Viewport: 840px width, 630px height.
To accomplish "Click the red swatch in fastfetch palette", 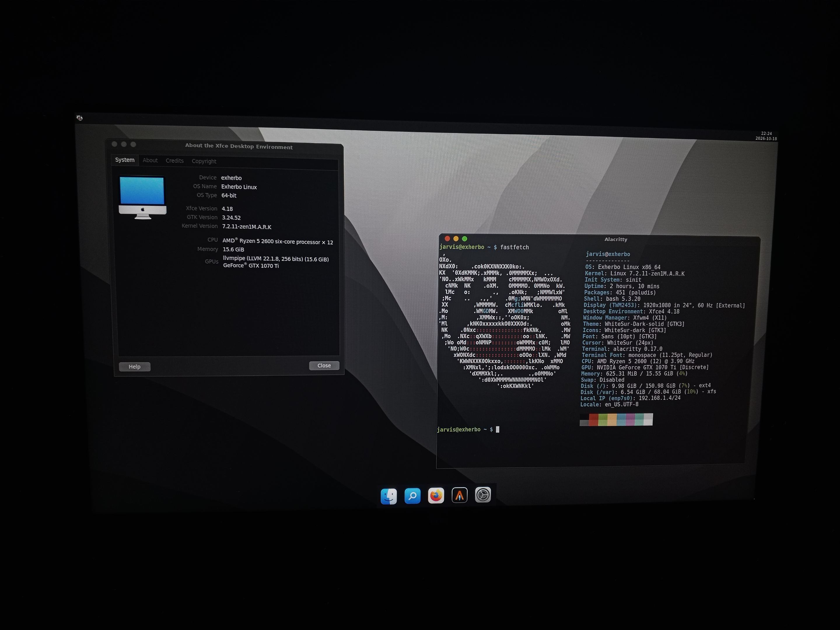I will point(593,420).
